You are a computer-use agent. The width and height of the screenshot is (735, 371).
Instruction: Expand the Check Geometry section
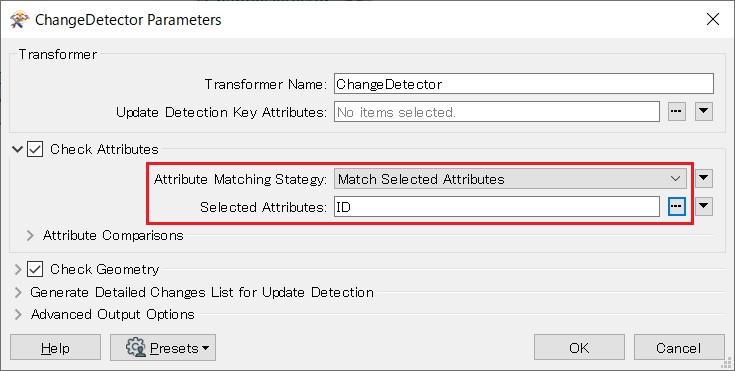pyautogui.click(x=18, y=270)
